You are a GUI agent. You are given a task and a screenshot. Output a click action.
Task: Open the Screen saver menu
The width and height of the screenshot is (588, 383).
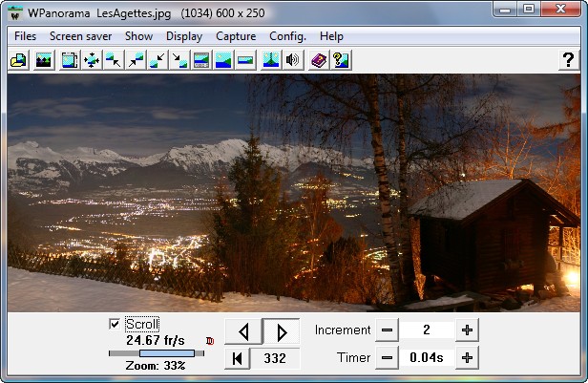81,36
